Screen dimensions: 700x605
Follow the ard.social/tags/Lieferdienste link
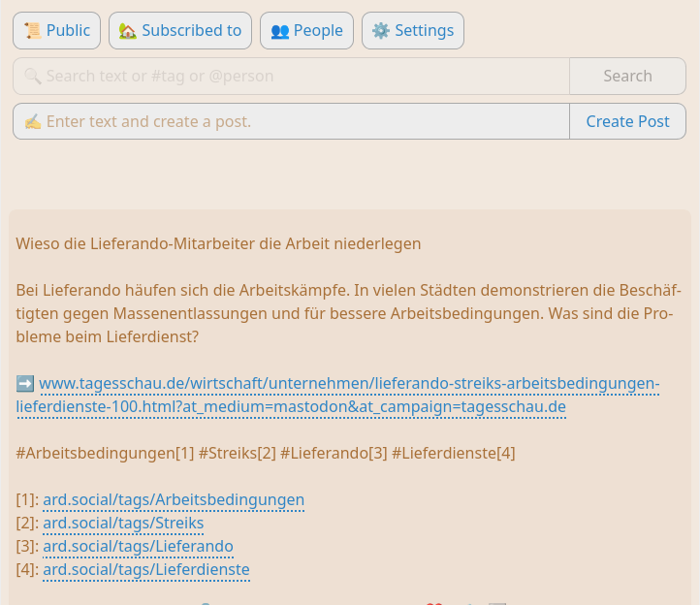click(x=146, y=570)
